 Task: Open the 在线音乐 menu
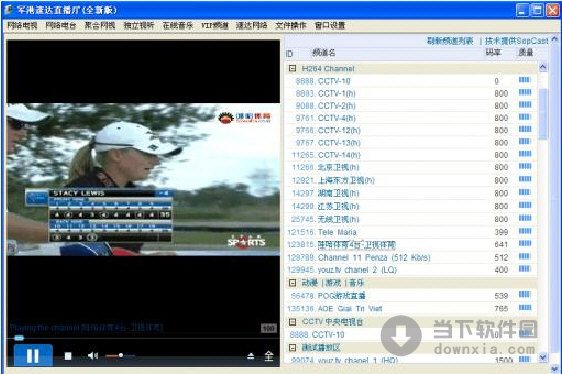[x=178, y=25]
